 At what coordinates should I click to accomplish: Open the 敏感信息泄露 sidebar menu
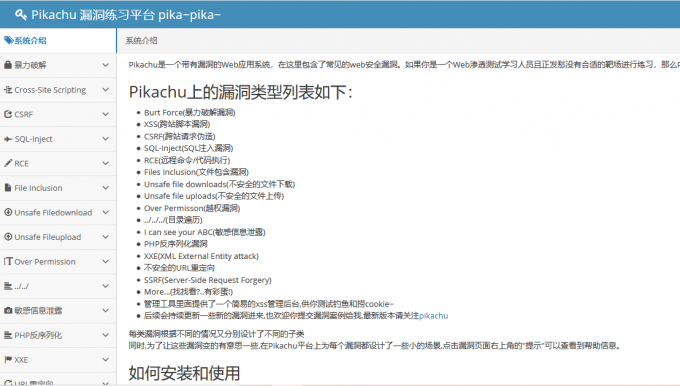[x=58, y=311]
